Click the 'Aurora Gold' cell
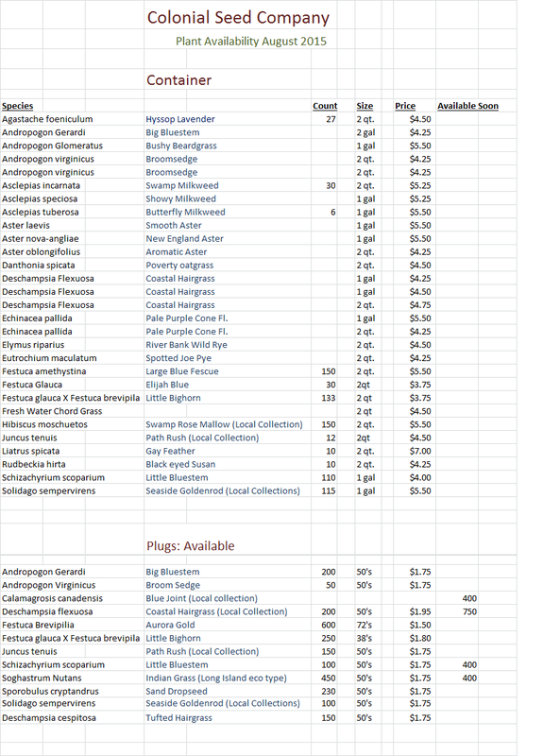Viewport: 543px width, 756px height. [170, 625]
